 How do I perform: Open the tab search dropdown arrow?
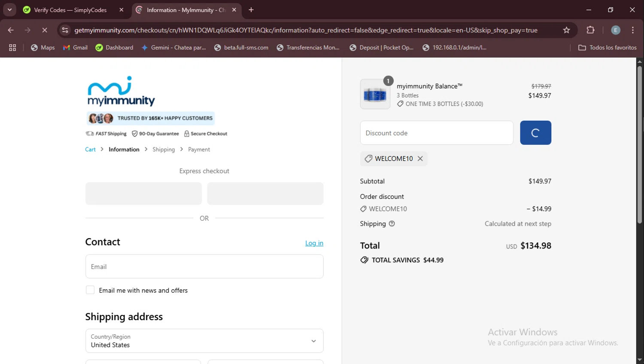[x=9, y=10]
